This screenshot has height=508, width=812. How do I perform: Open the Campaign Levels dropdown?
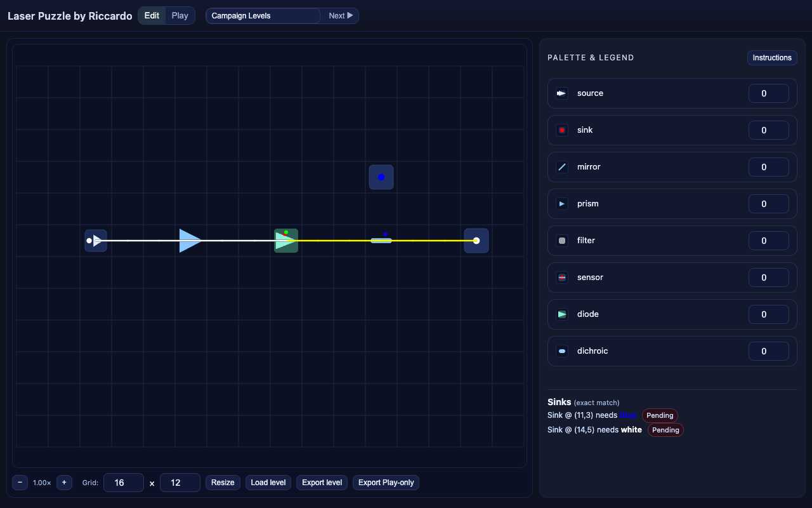[x=263, y=16]
